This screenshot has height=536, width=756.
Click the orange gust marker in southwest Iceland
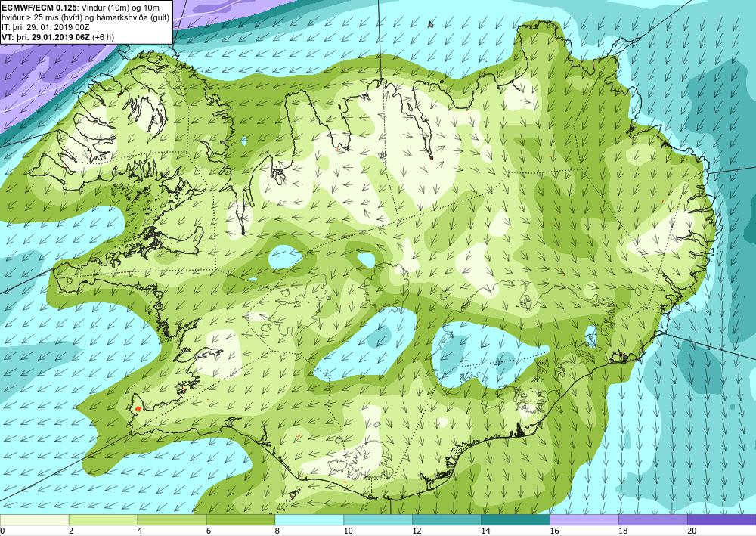[x=138, y=408]
